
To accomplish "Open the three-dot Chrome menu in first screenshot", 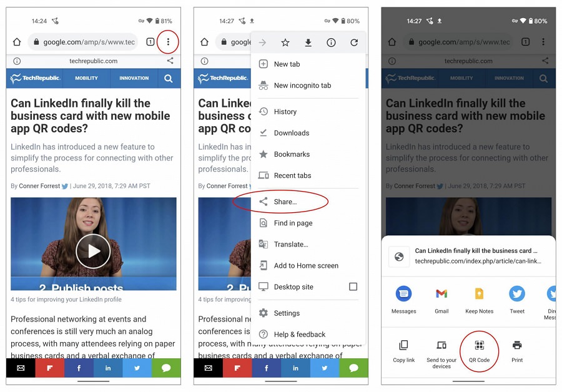I will tap(168, 42).
